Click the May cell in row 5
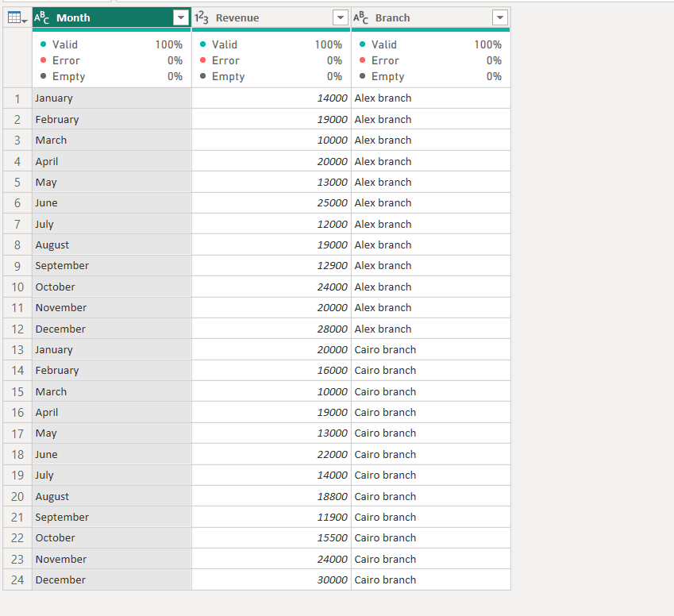The image size is (674, 616). pyautogui.click(x=112, y=183)
